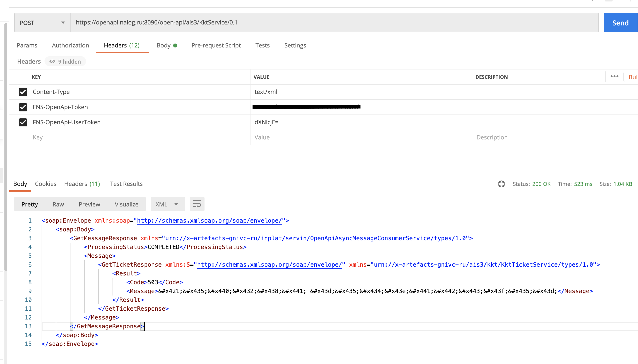The image size is (638, 364).
Task: Switch to the response Cookies tab
Action: tap(46, 184)
